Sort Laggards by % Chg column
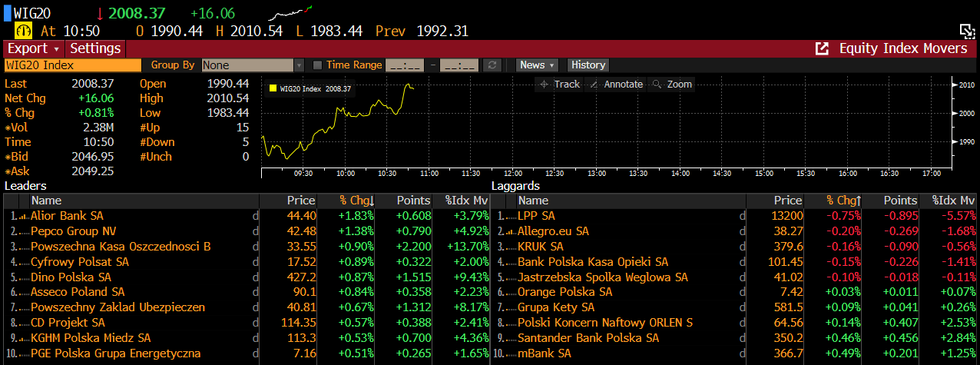Screen dimensions: 980x365 (x=833, y=200)
